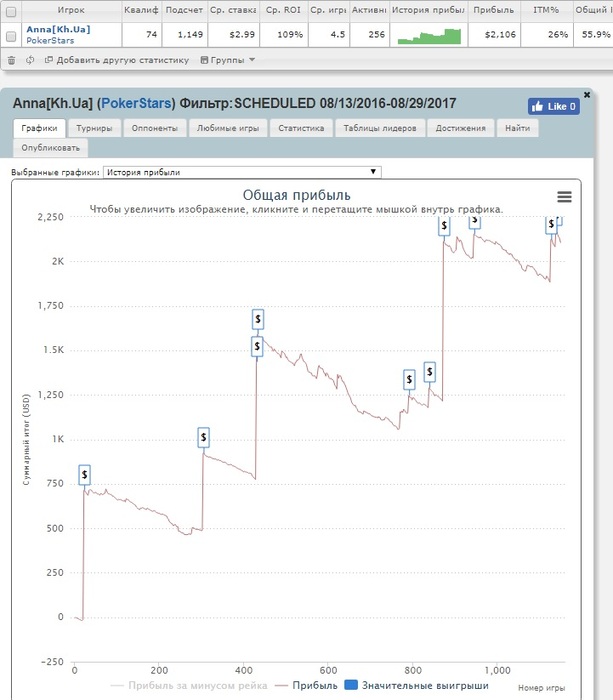Image resolution: width=613 pixels, height=700 pixels.
Task: Open the Статистика tab
Action: click(301, 128)
